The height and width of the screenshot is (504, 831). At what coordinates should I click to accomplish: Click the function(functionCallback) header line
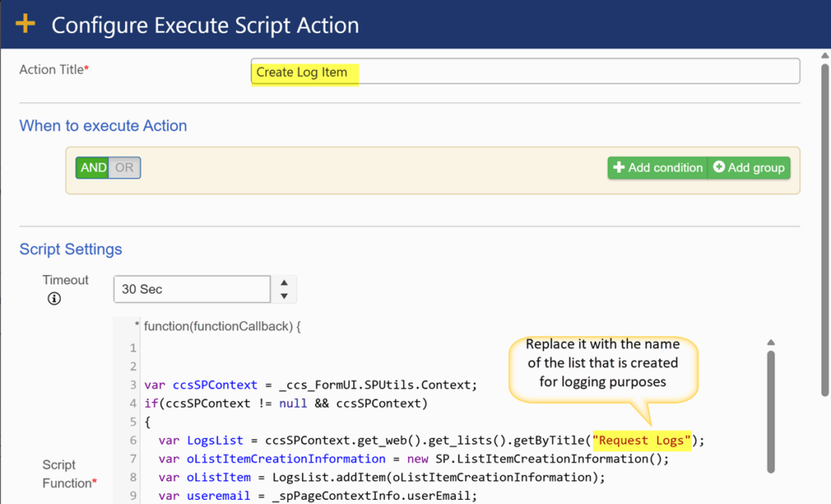point(222,326)
